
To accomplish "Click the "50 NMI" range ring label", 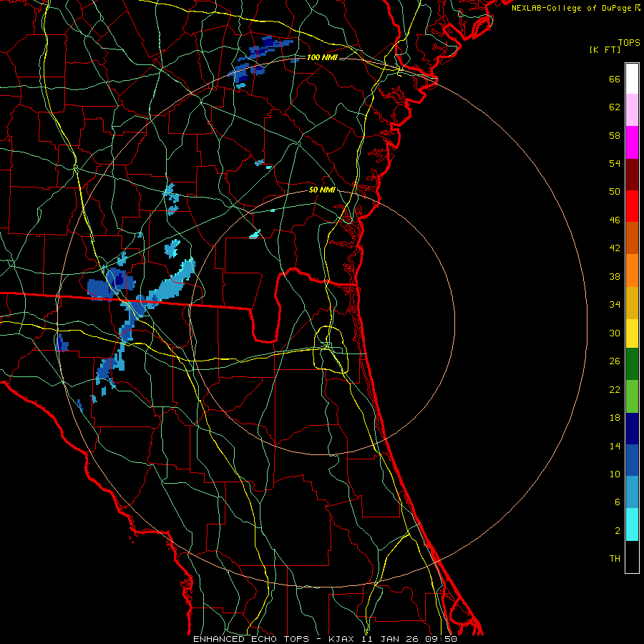I will click(322, 190).
